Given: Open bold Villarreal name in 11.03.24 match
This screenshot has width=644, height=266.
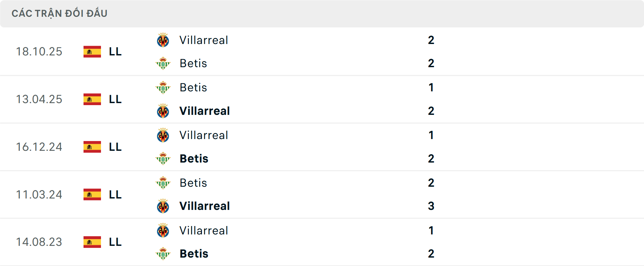Looking at the screenshot, I should tap(205, 206).
